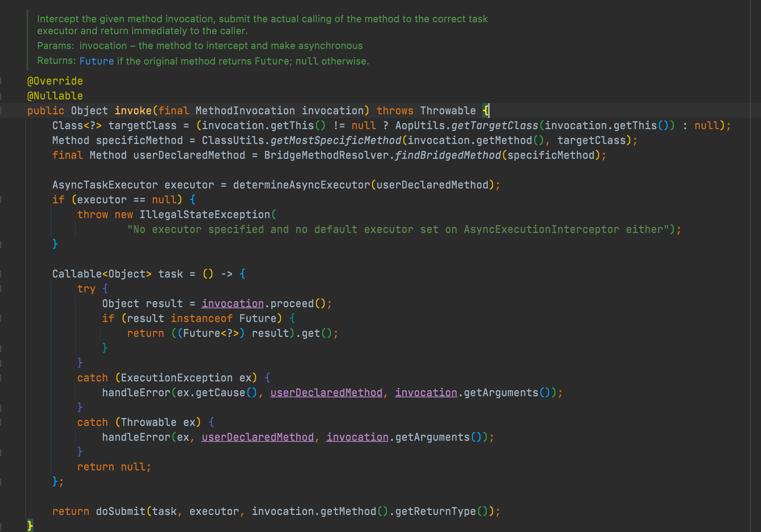Open the Future link in documentation

click(97, 61)
